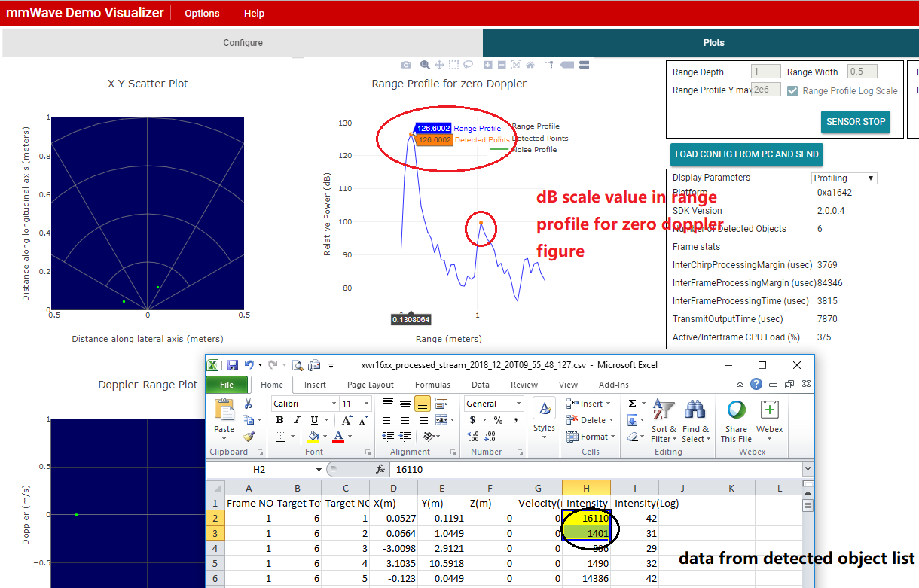Show closest data on hover icon
This screenshot has width=919, height=588.
pos(568,66)
